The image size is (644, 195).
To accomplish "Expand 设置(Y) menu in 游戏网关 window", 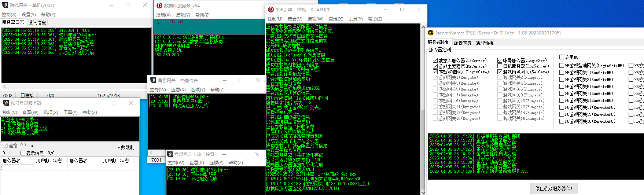I will click(29, 14).
